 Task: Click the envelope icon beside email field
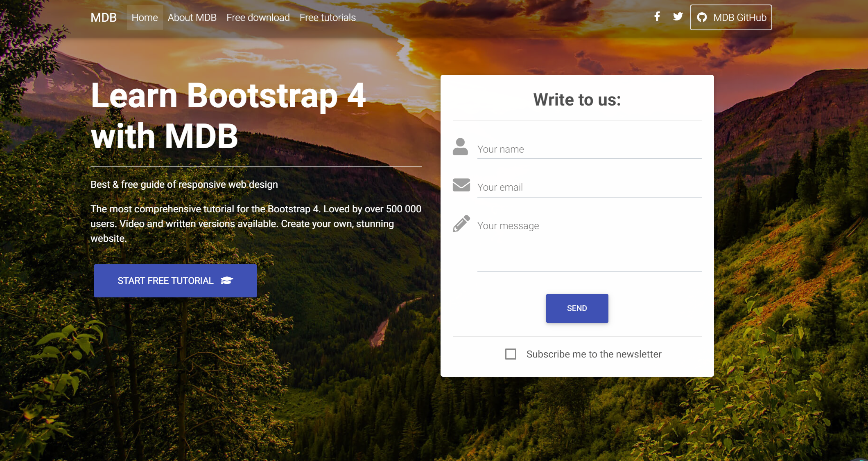click(x=461, y=184)
